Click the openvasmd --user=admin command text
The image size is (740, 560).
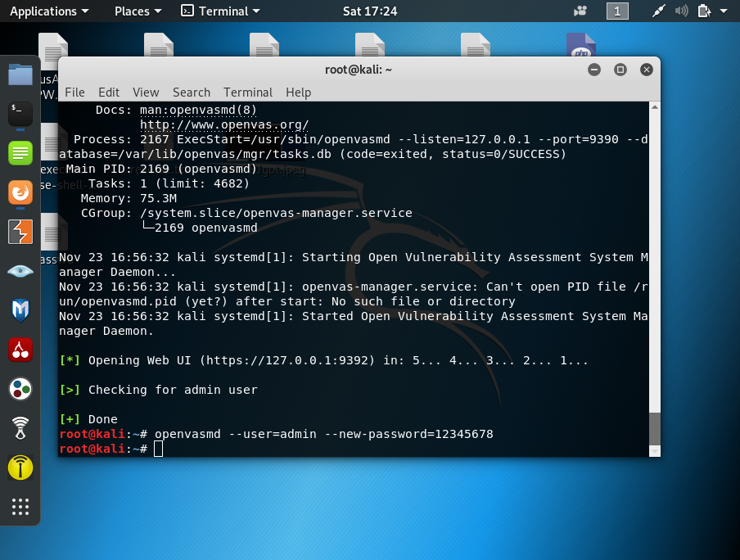(324, 434)
